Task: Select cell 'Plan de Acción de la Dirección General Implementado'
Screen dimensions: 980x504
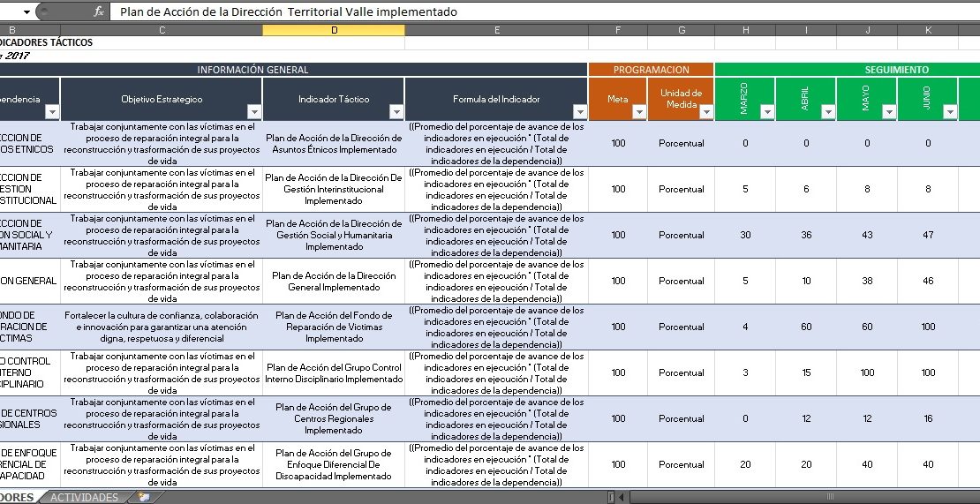Action: pos(334,281)
